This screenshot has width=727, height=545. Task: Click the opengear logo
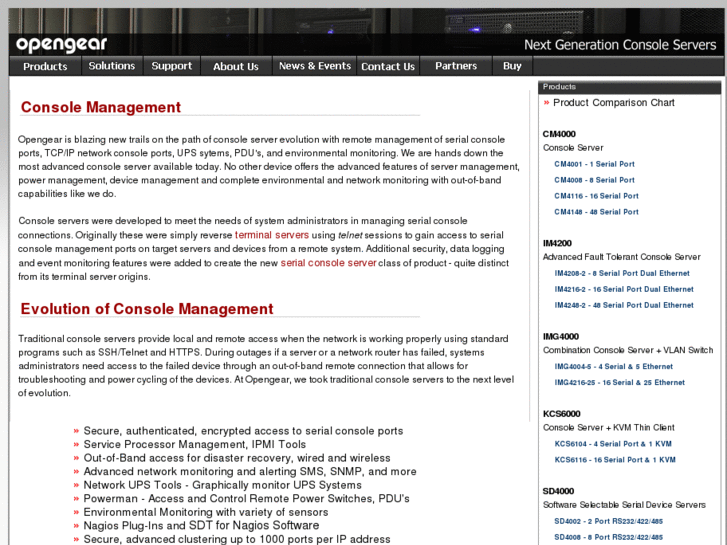click(x=62, y=45)
